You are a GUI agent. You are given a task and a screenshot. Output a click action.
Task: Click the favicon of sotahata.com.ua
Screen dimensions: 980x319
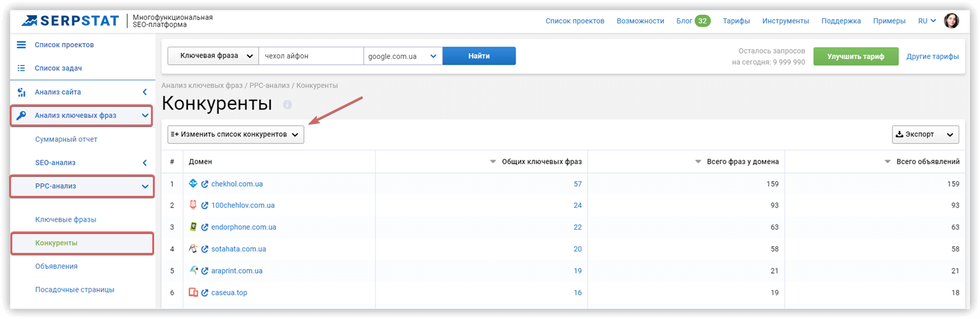193,248
